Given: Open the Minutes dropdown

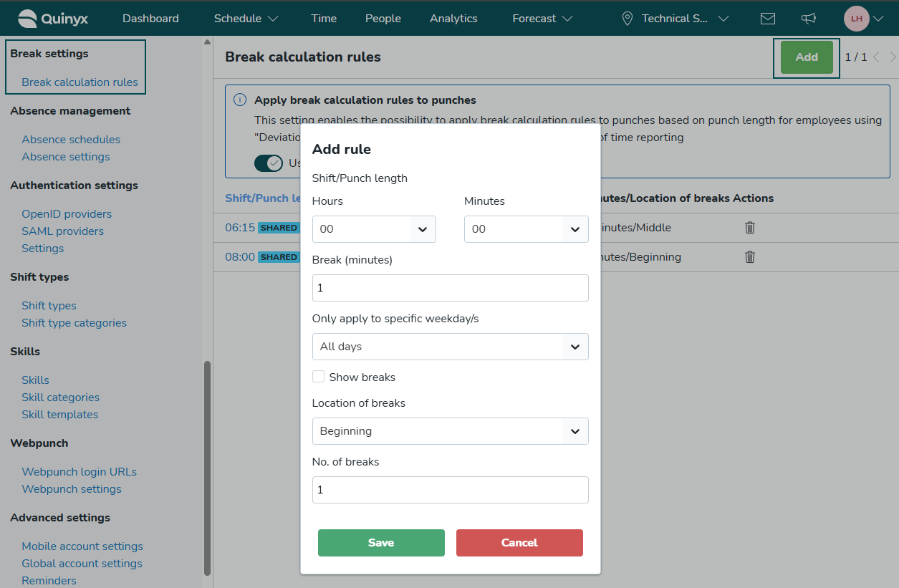Looking at the screenshot, I should (x=526, y=229).
